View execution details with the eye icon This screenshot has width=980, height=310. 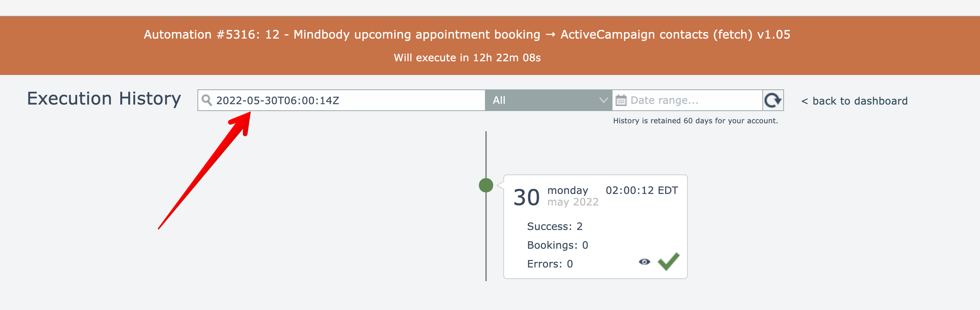point(644,262)
